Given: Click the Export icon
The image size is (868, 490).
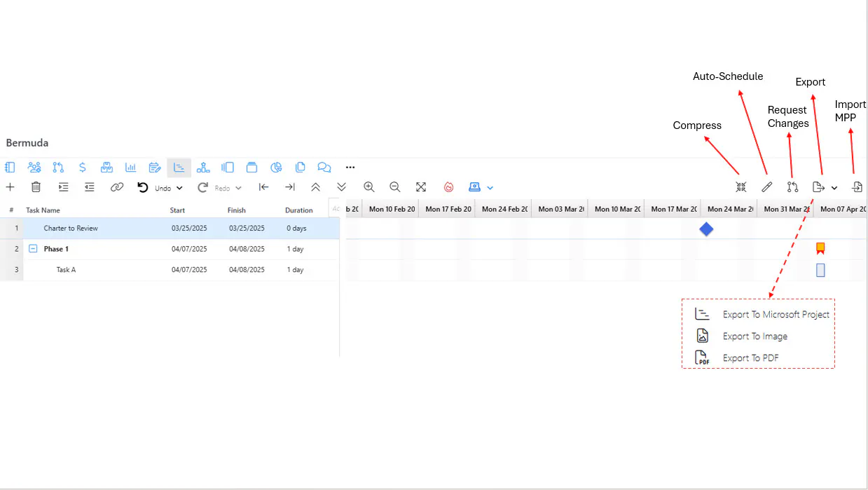Looking at the screenshot, I should [x=818, y=187].
